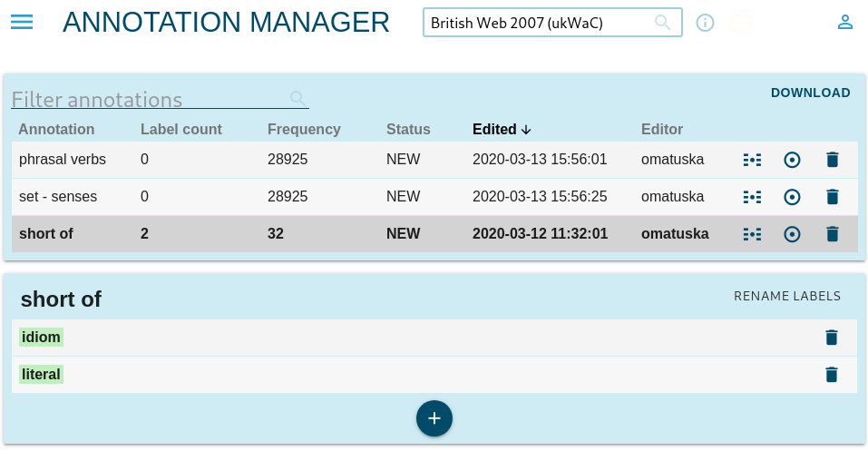Click the circle target icon for short of

click(792, 234)
